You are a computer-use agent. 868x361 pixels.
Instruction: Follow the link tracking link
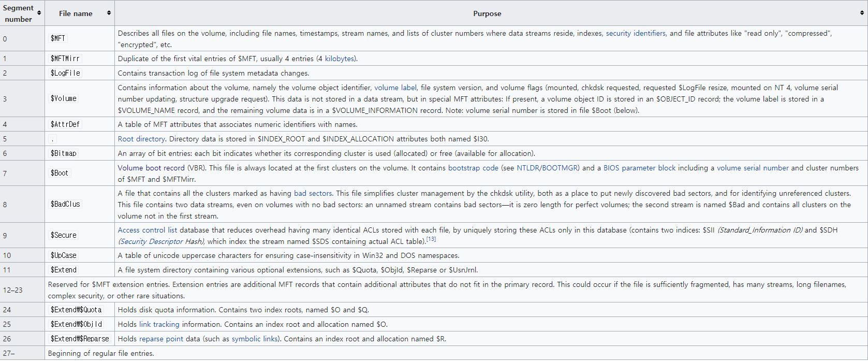coord(159,324)
